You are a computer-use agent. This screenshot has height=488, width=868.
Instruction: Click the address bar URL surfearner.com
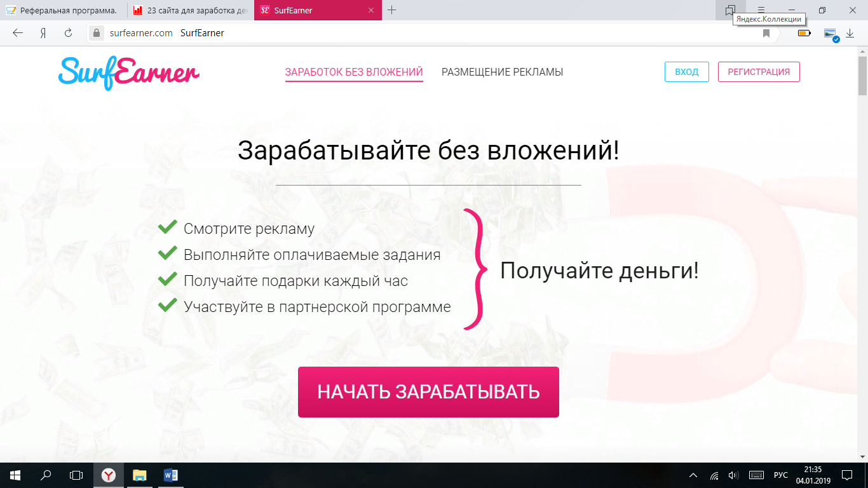tap(141, 33)
